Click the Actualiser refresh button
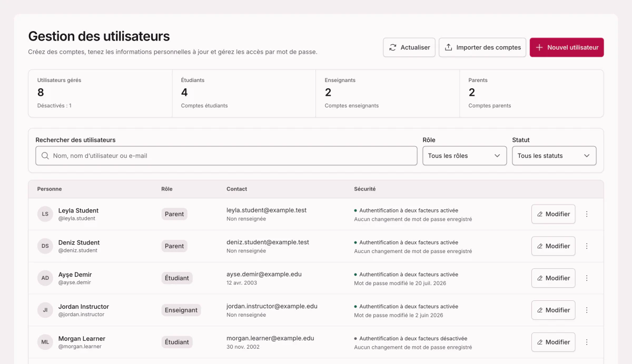This screenshot has height=364, width=632. pyautogui.click(x=409, y=47)
